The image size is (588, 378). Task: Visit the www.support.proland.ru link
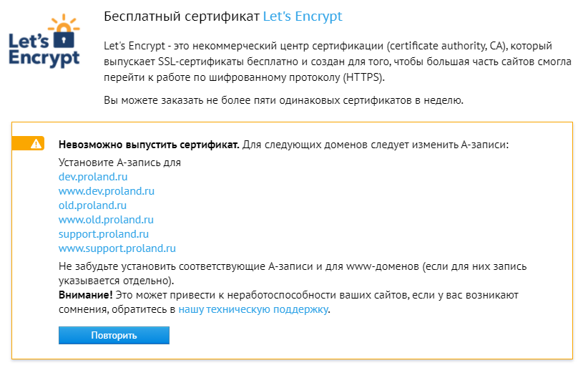117,248
